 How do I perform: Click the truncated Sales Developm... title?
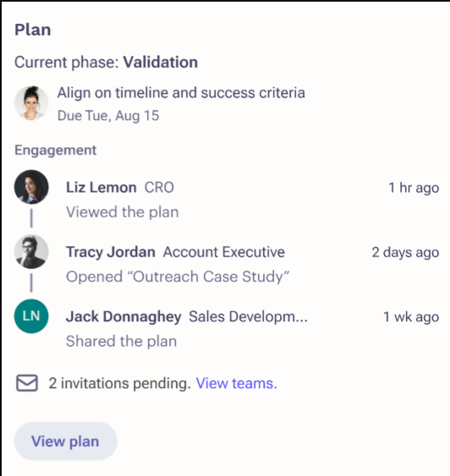[249, 316]
